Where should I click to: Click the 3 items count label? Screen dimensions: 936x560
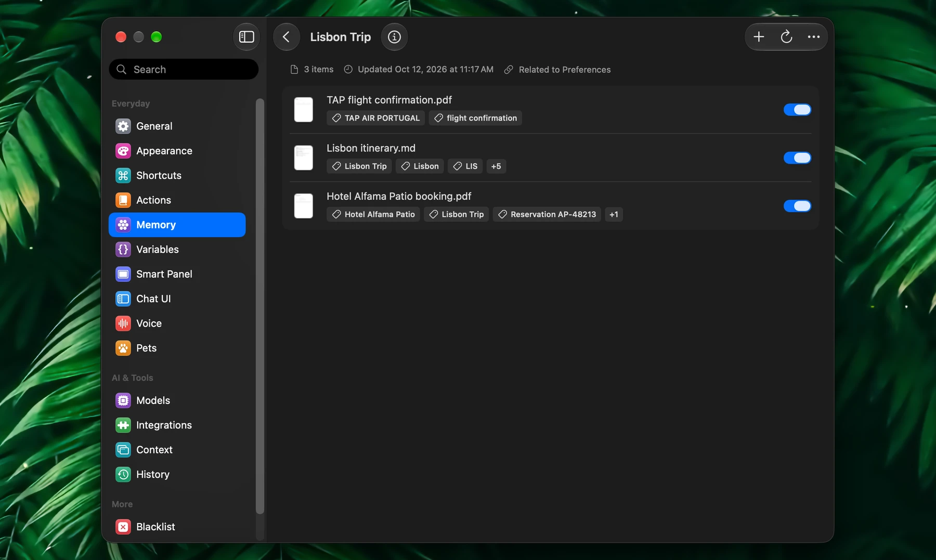click(x=312, y=70)
